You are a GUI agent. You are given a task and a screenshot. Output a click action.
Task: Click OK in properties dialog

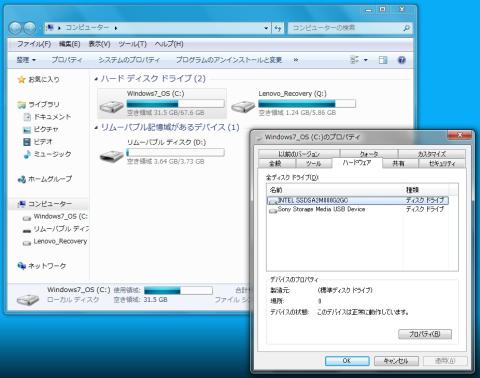pos(347,361)
